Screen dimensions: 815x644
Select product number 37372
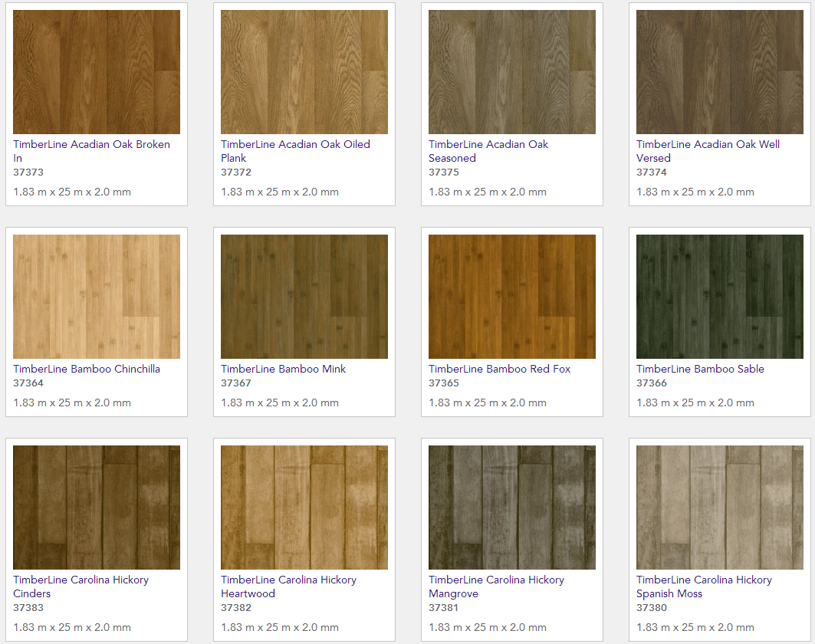[x=236, y=172]
